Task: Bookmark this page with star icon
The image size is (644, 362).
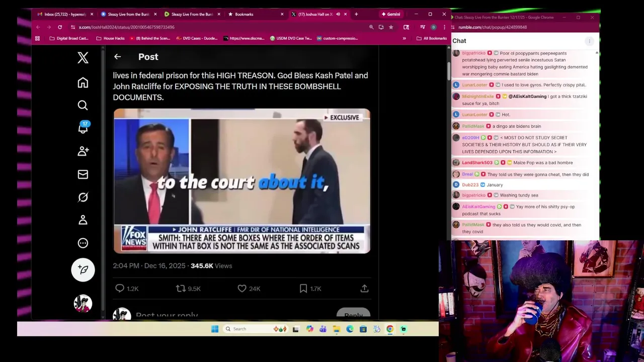Action: (x=391, y=27)
